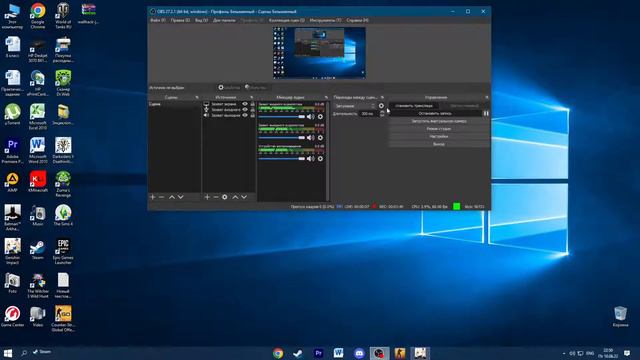Toggle visibility of second source in list

coord(245,110)
